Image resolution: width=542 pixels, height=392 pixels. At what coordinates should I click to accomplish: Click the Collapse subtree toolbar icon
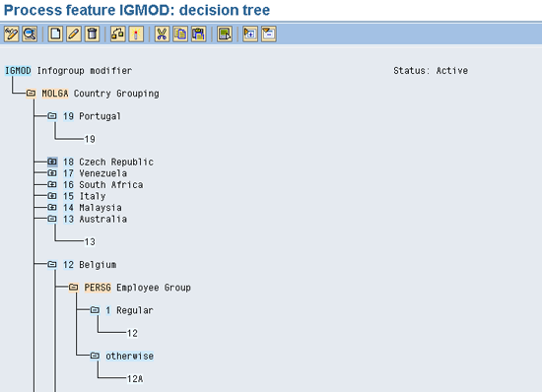(269, 33)
